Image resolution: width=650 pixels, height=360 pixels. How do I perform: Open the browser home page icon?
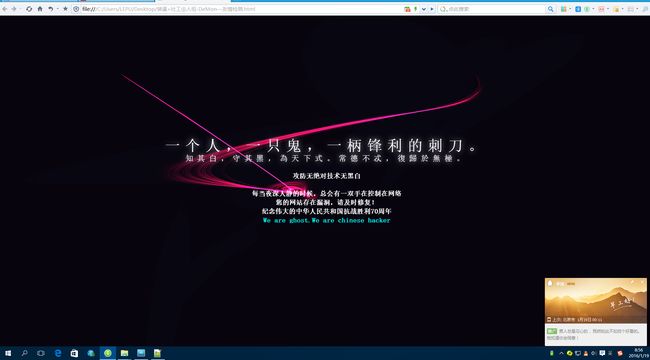coord(40,9)
